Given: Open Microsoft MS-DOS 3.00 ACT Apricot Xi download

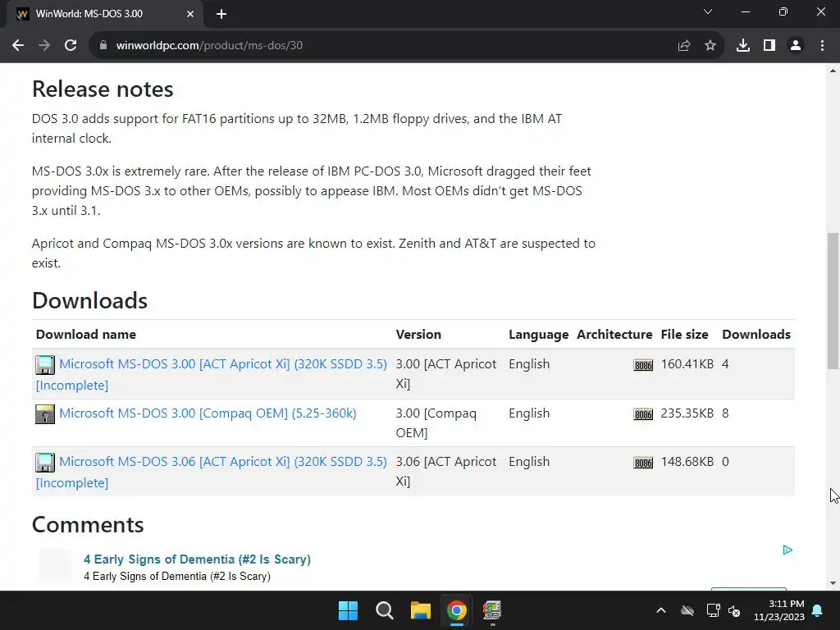Looking at the screenshot, I should (223, 363).
